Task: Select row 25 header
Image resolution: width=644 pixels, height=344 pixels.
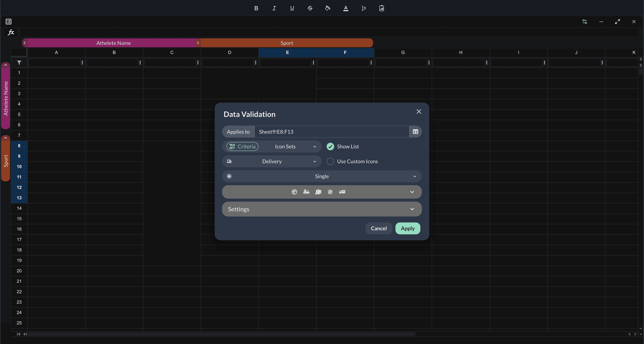Action: [x=19, y=323]
